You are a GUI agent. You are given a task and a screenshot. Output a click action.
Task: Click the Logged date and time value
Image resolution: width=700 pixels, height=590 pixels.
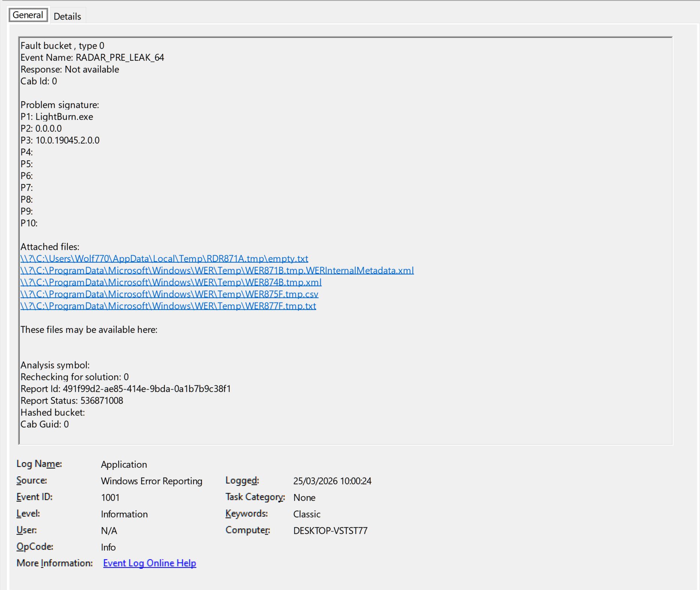(332, 481)
